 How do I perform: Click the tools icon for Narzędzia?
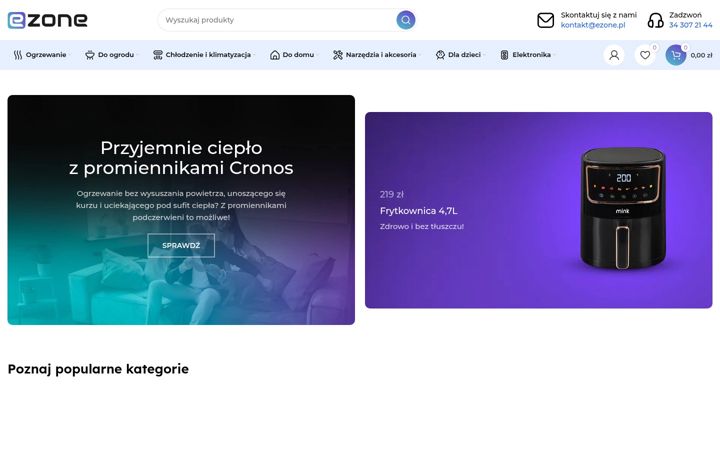pos(338,55)
